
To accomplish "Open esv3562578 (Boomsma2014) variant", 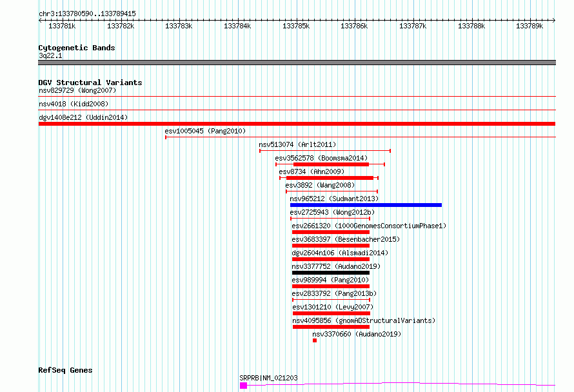I will (x=321, y=158).
